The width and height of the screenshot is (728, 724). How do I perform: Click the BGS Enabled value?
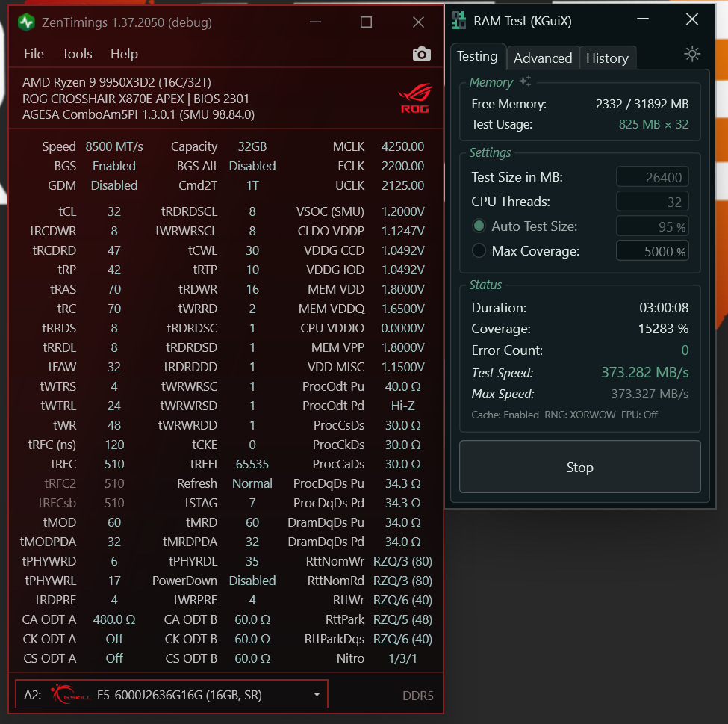coord(114,166)
